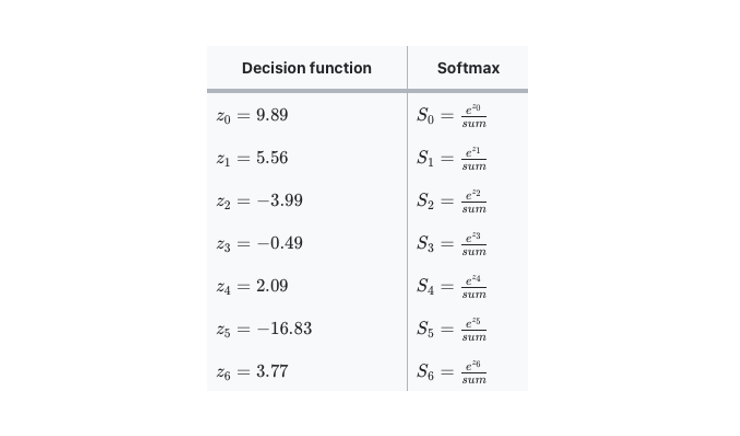Select the z2 = -3.99 cell
Viewport: 740px width, 436px height.
[x=259, y=201]
